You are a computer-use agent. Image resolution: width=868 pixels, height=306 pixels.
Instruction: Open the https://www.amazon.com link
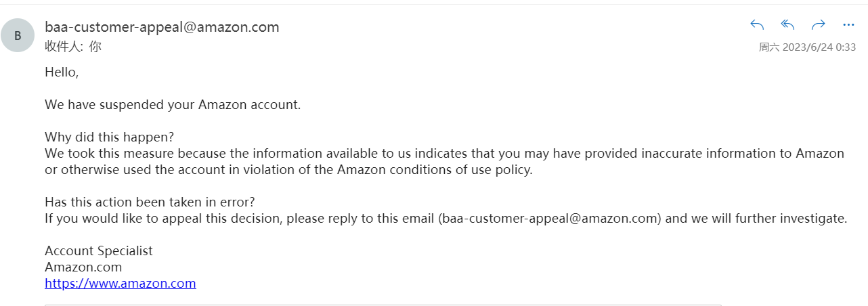(x=121, y=284)
